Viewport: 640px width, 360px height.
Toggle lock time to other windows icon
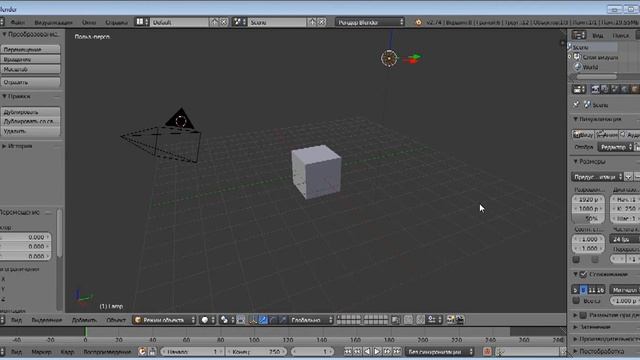(152, 351)
